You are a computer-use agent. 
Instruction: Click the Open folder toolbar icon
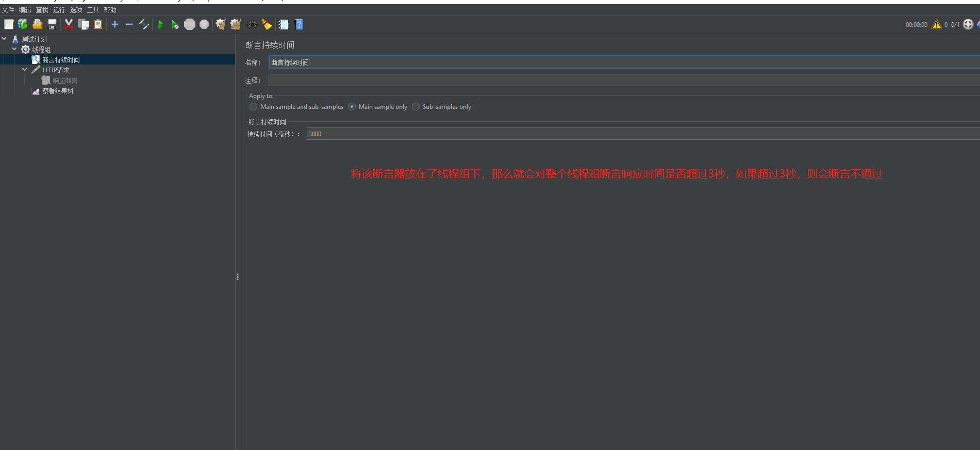point(37,24)
